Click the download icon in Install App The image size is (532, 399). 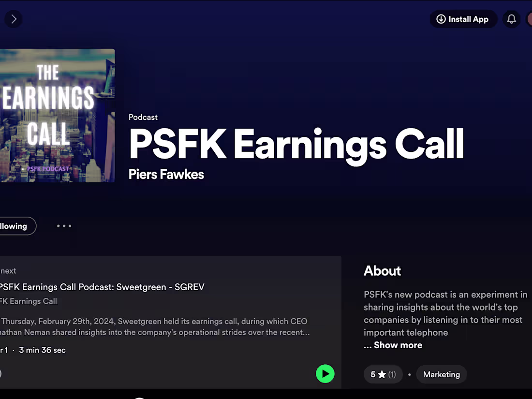(441, 19)
